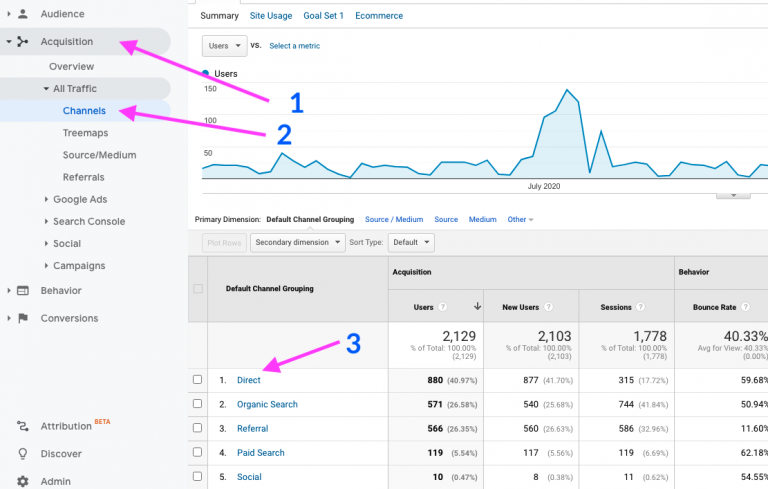Open Admin via the gear icon
Viewport: 768px width, 489px height.
pyautogui.click(x=23, y=481)
